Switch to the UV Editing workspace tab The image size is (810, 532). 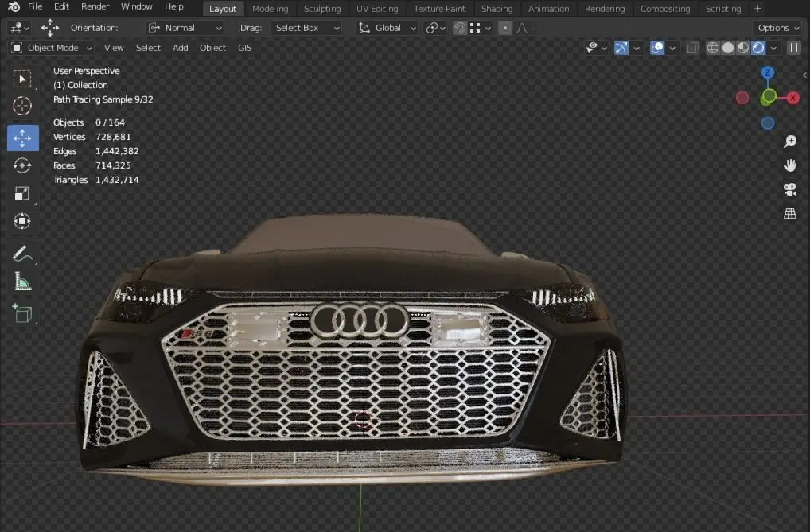click(377, 9)
